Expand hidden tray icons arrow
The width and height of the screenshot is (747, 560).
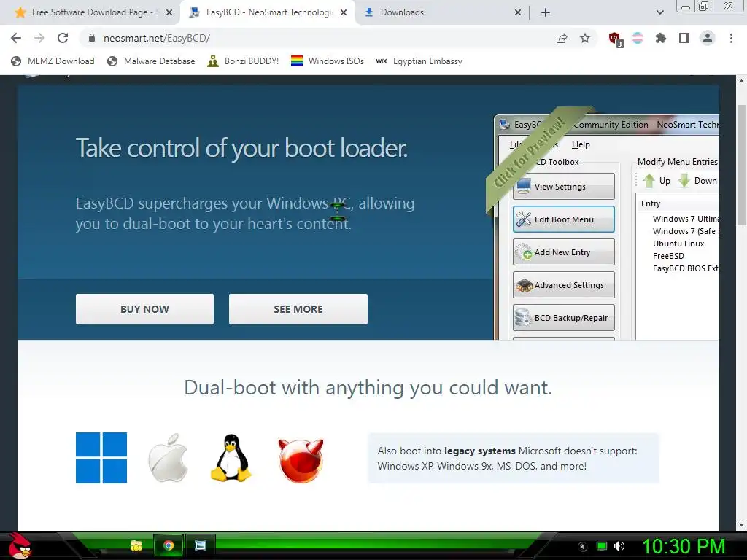[583, 547]
